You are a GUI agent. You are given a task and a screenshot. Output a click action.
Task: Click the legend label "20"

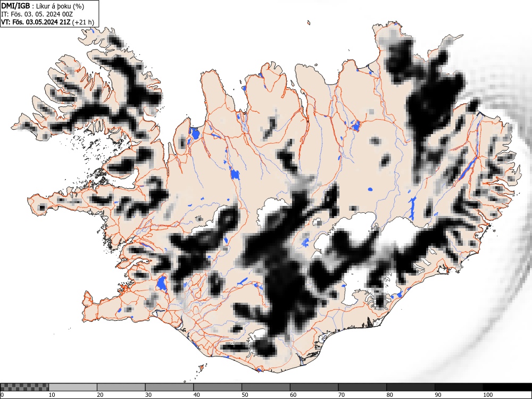point(100,395)
